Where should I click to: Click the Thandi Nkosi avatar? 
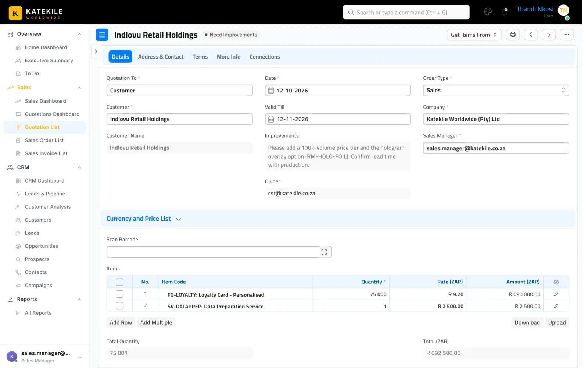(x=563, y=11)
